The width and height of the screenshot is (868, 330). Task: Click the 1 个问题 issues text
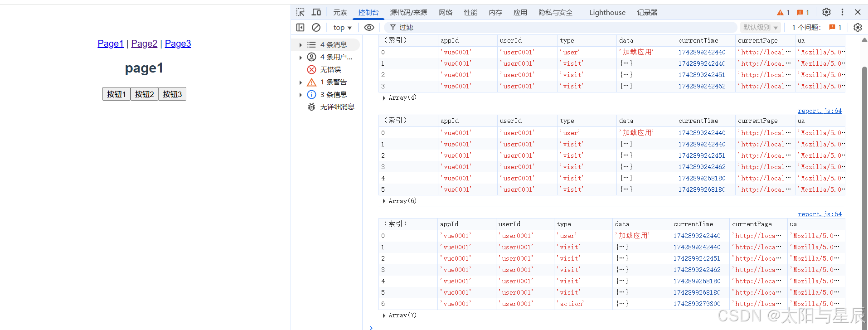[806, 27]
